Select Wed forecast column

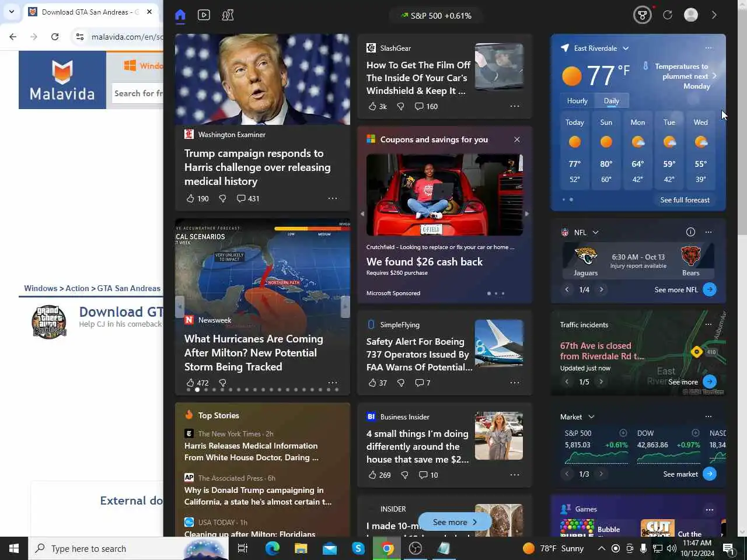pos(701,151)
